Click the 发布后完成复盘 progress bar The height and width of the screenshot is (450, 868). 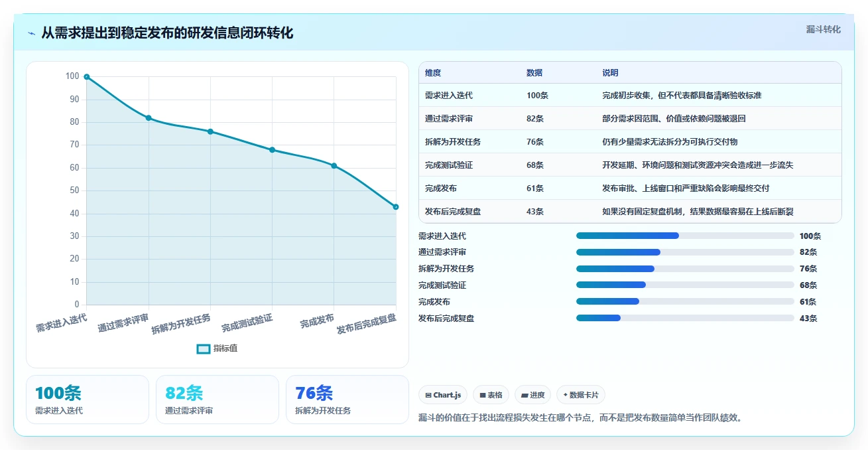pos(685,318)
